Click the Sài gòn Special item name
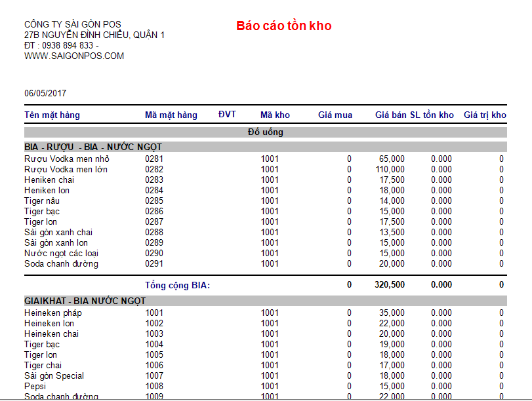 pyautogui.click(x=54, y=376)
